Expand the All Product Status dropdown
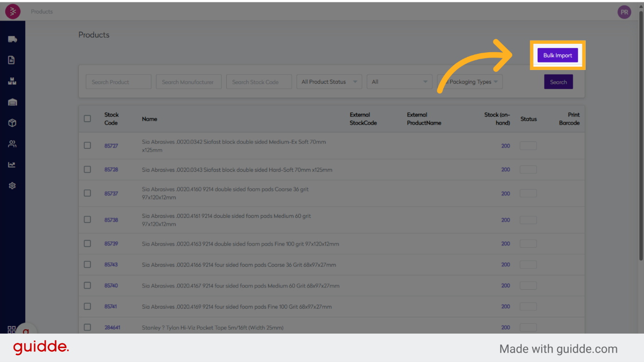The width and height of the screenshot is (644, 362). (x=329, y=82)
